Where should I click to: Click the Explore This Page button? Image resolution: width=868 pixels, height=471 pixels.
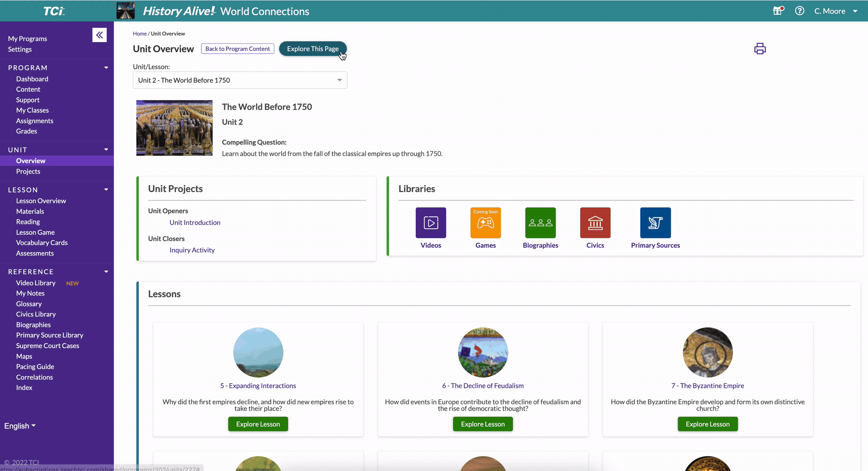(313, 49)
